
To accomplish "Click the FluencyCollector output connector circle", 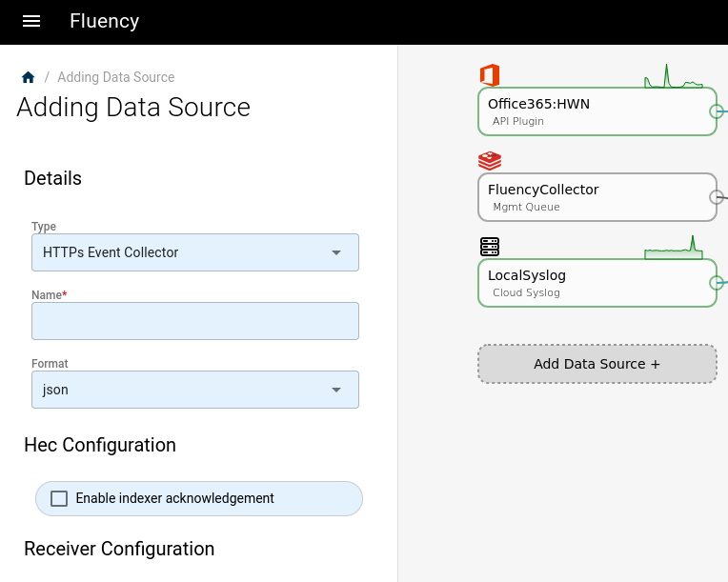I will (x=717, y=197).
